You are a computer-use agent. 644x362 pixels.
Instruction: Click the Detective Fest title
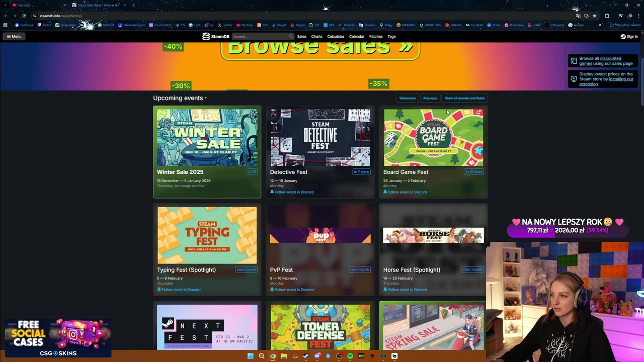(288, 172)
